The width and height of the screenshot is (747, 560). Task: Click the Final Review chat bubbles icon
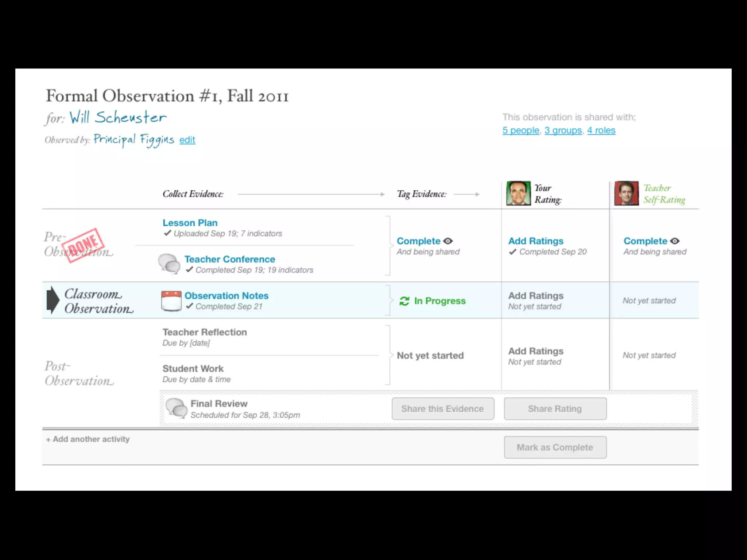pos(176,408)
